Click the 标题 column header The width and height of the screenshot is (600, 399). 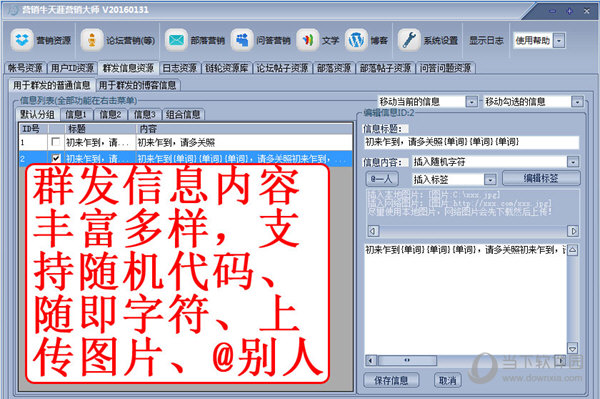click(x=100, y=129)
